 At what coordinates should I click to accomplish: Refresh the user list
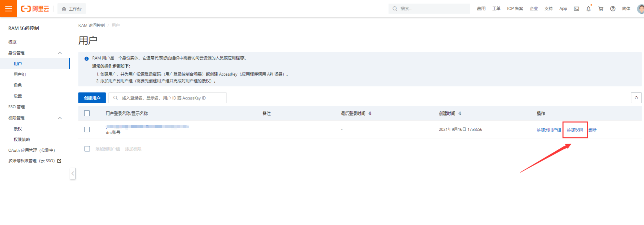tap(636, 98)
